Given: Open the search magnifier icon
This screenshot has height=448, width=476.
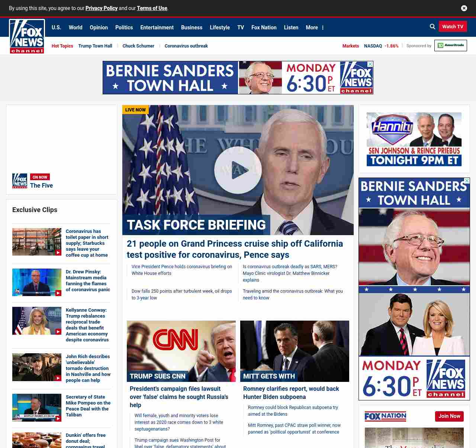Looking at the screenshot, I should tap(432, 27).
